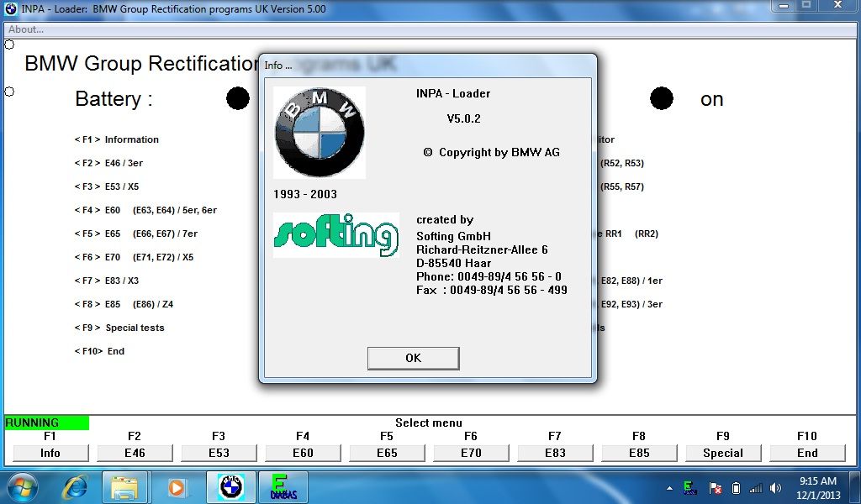This screenshot has width=861, height=504.
Task: Click '< F2 > E46 / 3er' text
Action: point(108,163)
